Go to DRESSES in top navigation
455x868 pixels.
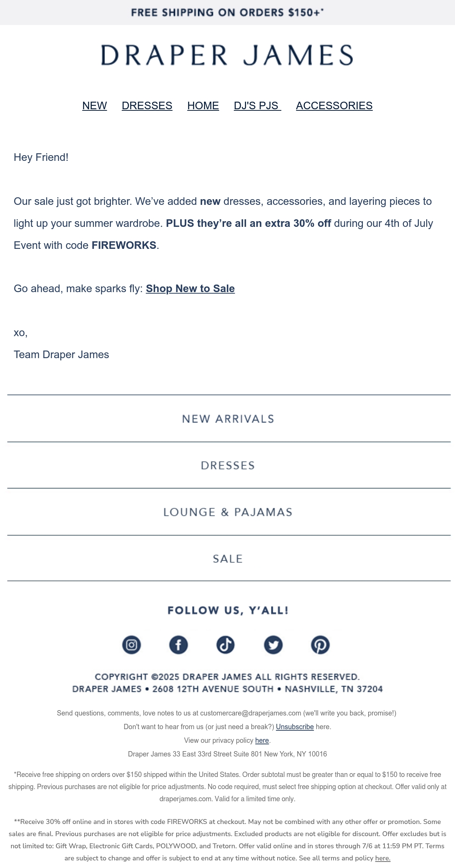point(147,105)
